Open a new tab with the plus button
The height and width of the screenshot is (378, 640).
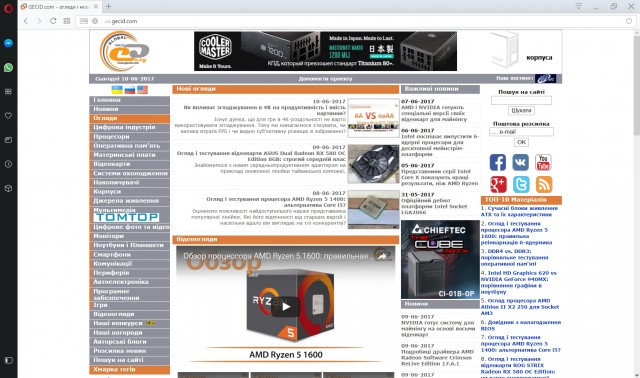click(108, 6)
